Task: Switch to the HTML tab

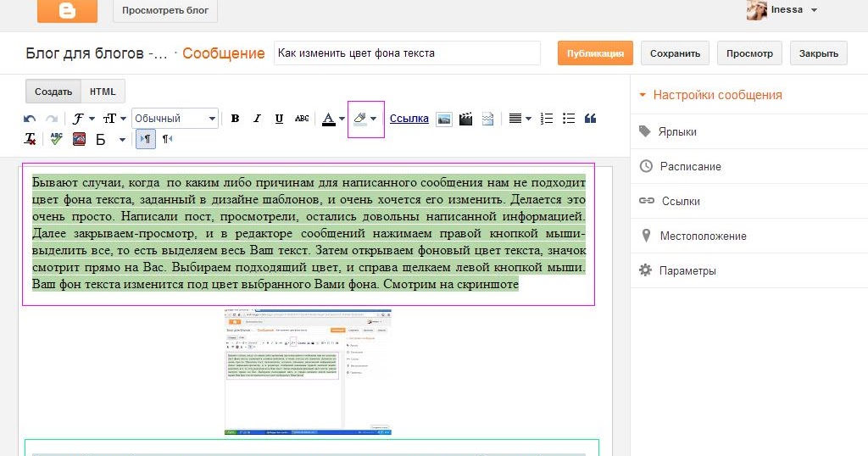Action: 103,92
